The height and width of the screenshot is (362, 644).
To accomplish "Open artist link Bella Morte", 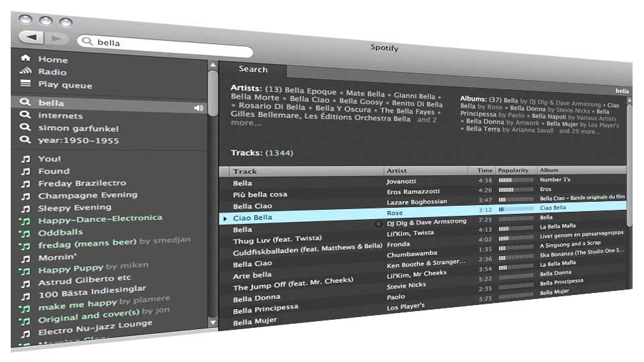I will point(255,97).
